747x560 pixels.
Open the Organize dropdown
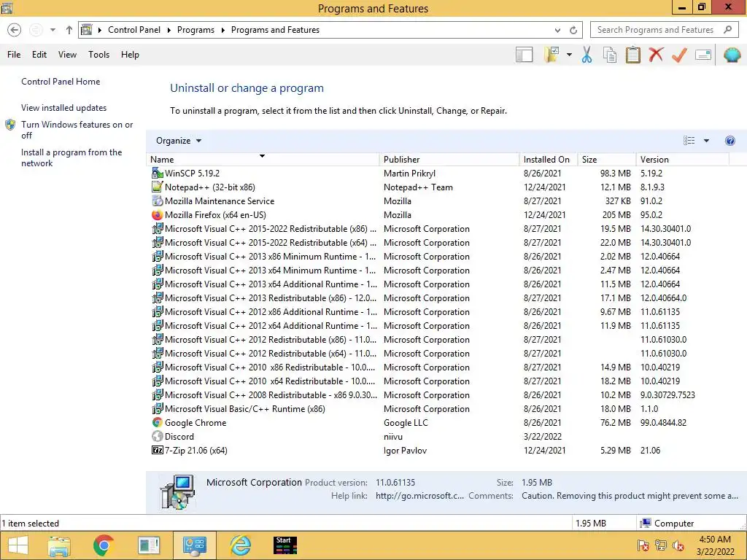click(179, 141)
